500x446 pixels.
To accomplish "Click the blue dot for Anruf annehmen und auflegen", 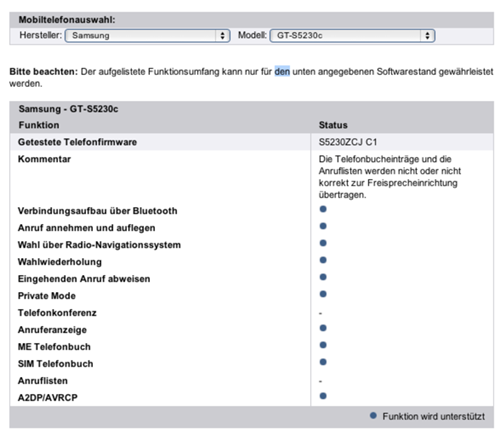I will click(x=323, y=226).
